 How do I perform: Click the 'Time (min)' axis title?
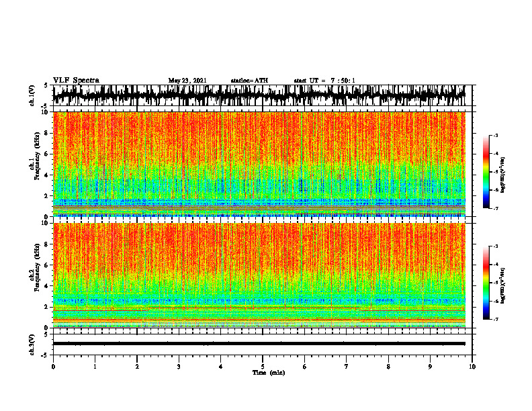point(269,373)
